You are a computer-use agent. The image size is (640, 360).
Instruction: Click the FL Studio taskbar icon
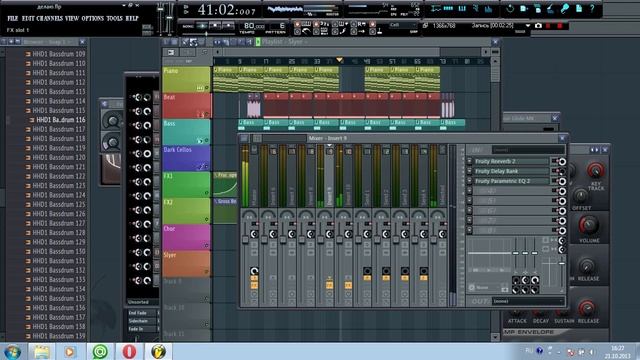158,351
